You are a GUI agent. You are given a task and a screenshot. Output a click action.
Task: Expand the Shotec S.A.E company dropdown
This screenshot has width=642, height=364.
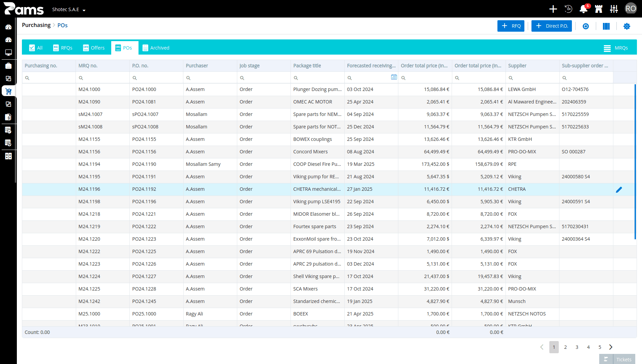click(x=69, y=9)
